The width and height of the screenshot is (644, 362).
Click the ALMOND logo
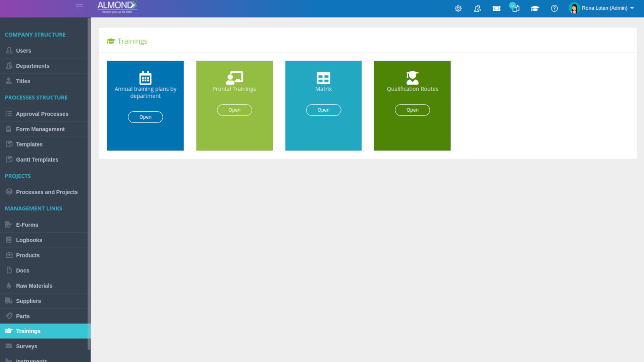click(x=117, y=7)
